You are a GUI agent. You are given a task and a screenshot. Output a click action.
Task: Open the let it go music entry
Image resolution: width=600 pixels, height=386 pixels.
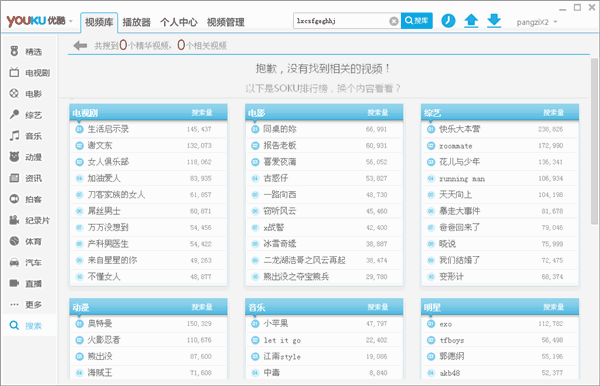(x=282, y=340)
